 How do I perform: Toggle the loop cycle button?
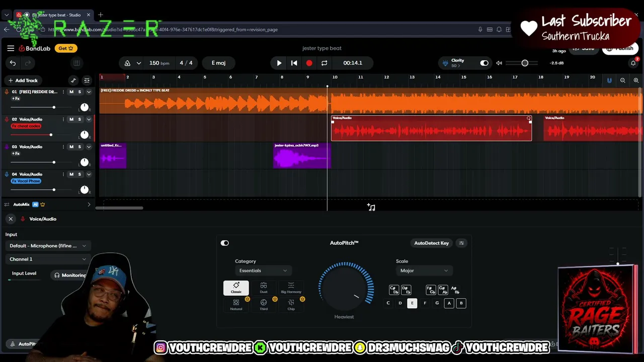[324, 63]
